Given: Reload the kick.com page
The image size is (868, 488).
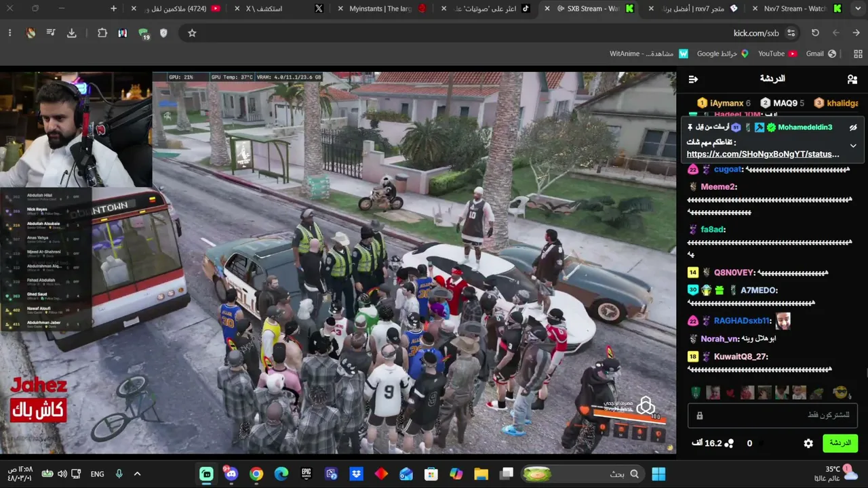Looking at the screenshot, I should [816, 33].
